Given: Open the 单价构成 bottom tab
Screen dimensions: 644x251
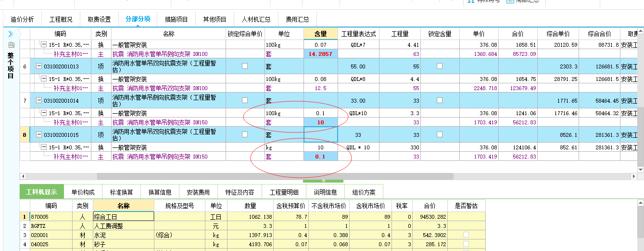Looking at the screenshot, I should (84, 192).
